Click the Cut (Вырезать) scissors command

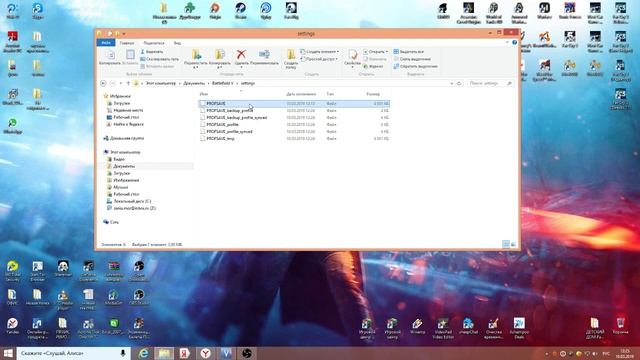click(151, 52)
